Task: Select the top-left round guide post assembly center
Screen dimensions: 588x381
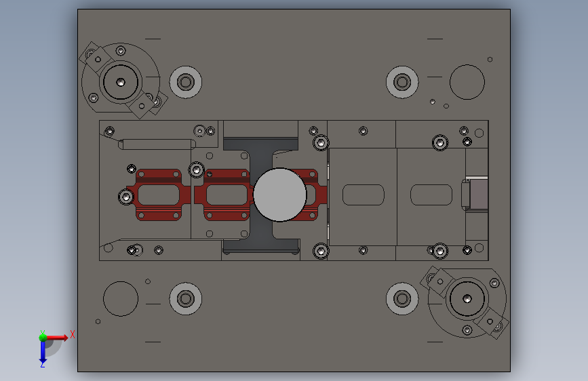Action: click(120, 82)
